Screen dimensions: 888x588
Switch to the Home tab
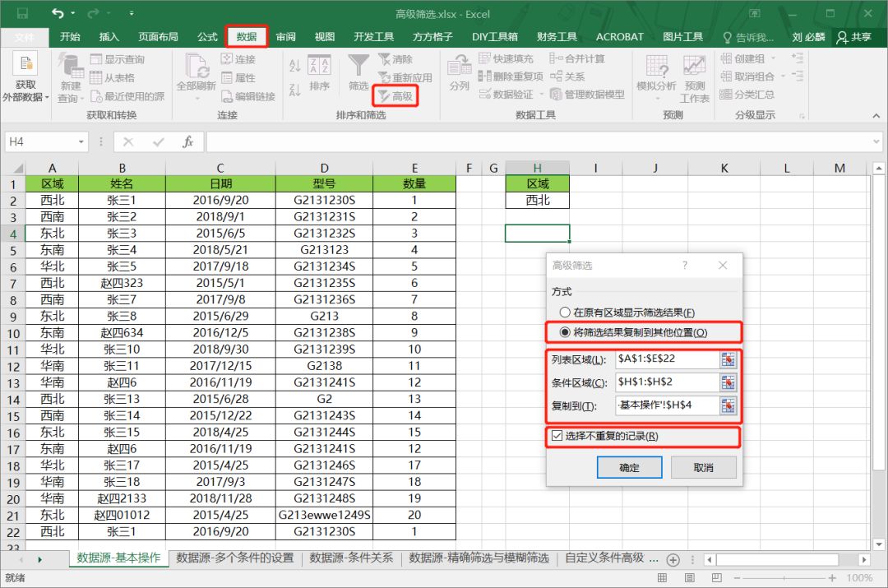pos(70,37)
